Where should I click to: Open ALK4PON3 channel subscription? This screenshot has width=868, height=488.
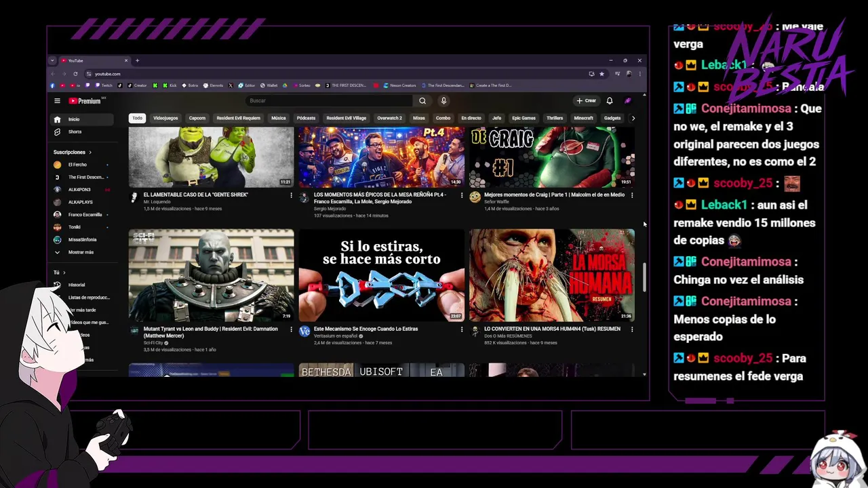pyautogui.click(x=83, y=190)
